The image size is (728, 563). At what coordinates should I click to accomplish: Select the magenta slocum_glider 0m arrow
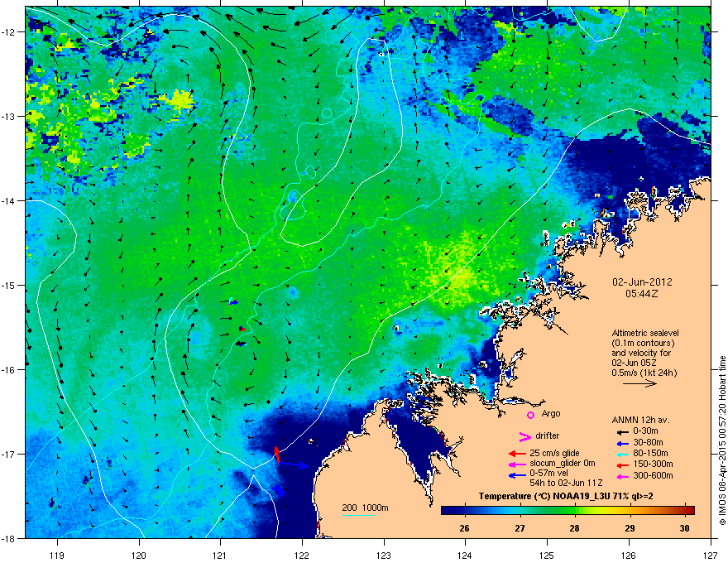point(518,464)
